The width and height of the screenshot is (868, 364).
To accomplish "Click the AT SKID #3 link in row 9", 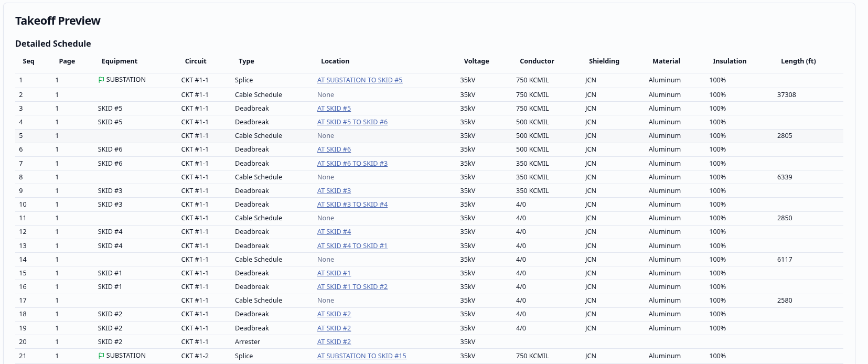I will [334, 191].
